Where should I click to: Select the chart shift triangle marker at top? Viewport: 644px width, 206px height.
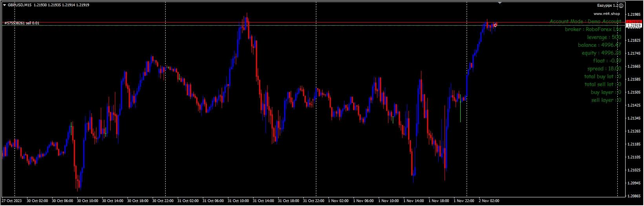click(x=500, y=3)
